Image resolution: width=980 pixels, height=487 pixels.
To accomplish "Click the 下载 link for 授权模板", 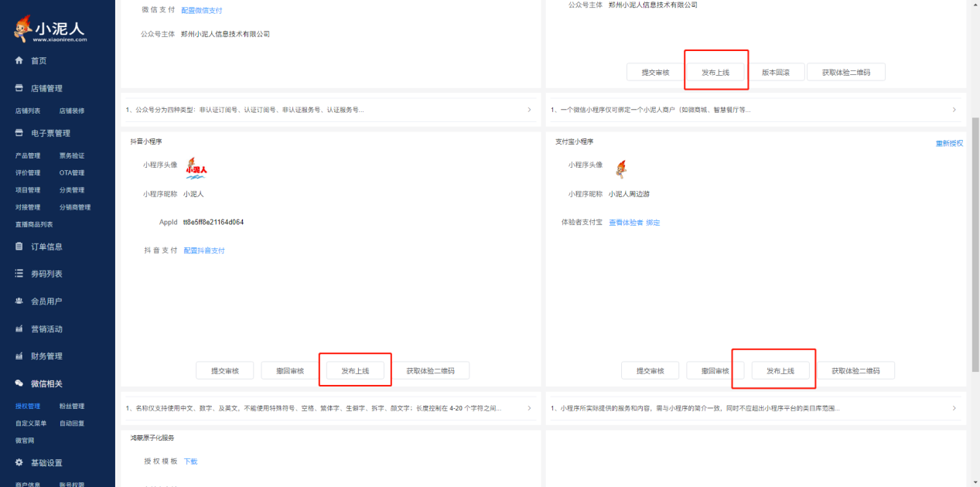I will 190,461.
